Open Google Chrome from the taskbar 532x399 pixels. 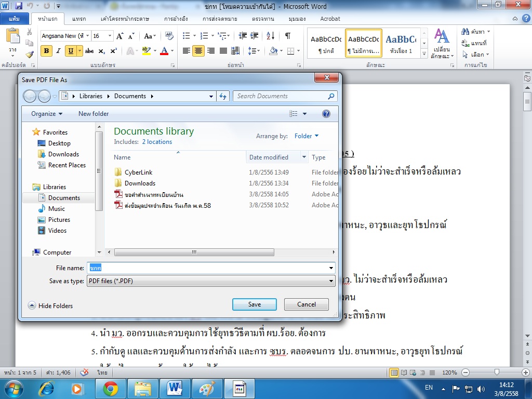point(111,389)
